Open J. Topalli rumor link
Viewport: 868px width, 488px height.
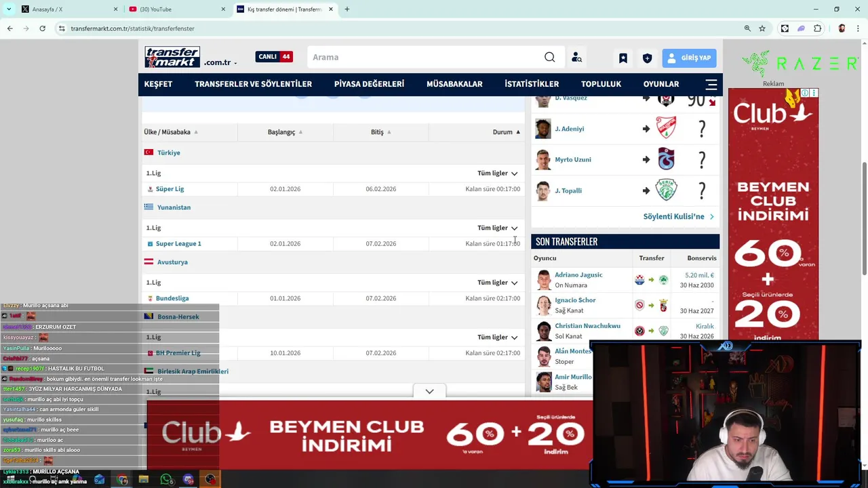click(568, 191)
